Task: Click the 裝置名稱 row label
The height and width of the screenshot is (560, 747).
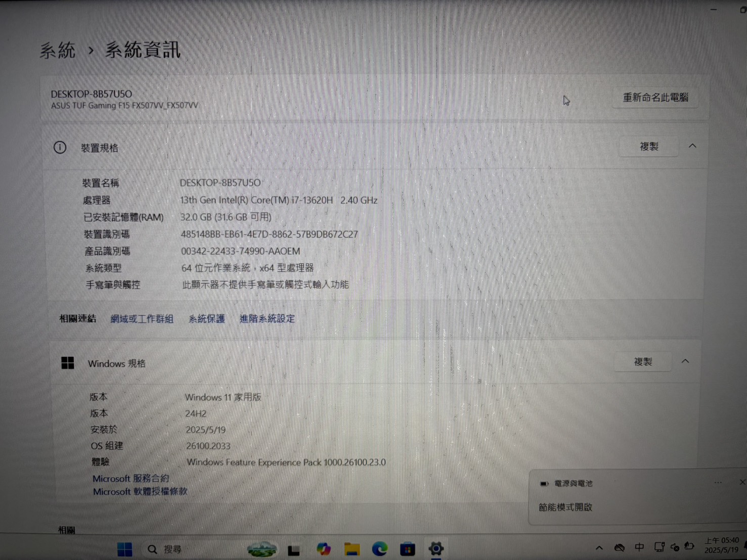Action: pos(101,183)
